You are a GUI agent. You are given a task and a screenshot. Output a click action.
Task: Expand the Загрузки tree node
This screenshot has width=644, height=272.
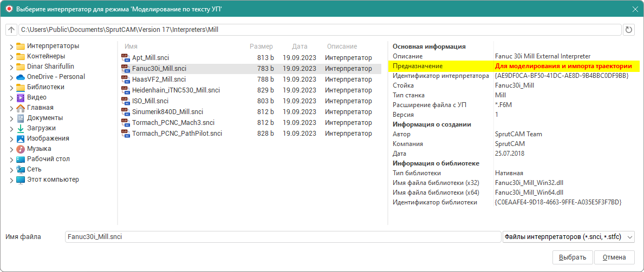11,129
